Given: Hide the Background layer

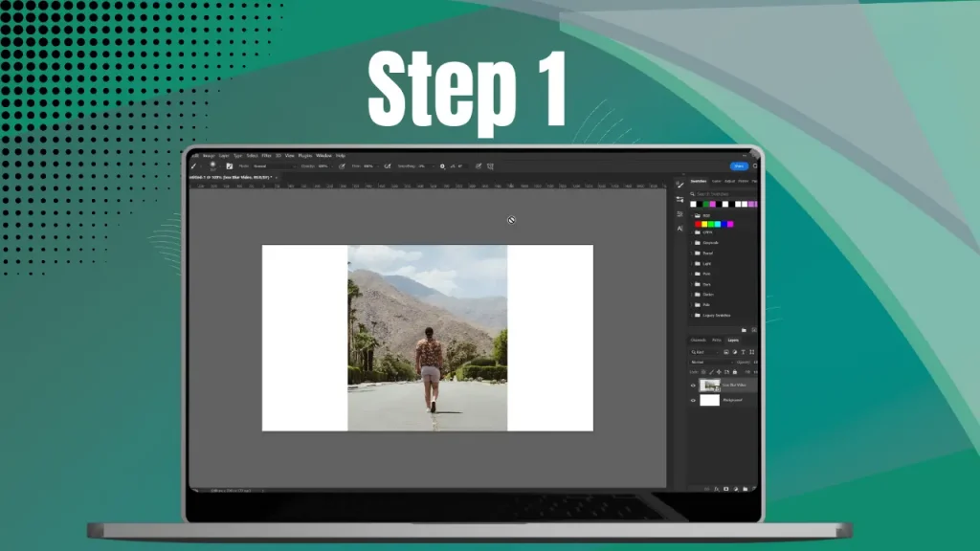Looking at the screenshot, I should tap(693, 401).
